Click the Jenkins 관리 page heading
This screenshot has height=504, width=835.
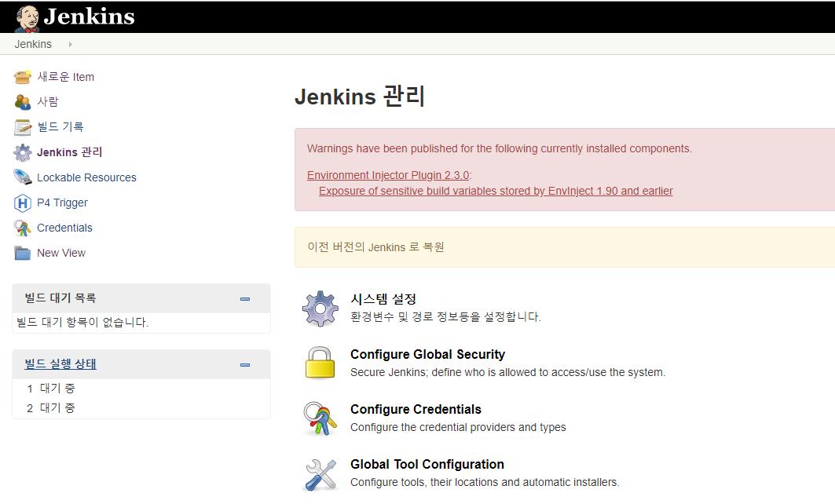tap(360, 97)
